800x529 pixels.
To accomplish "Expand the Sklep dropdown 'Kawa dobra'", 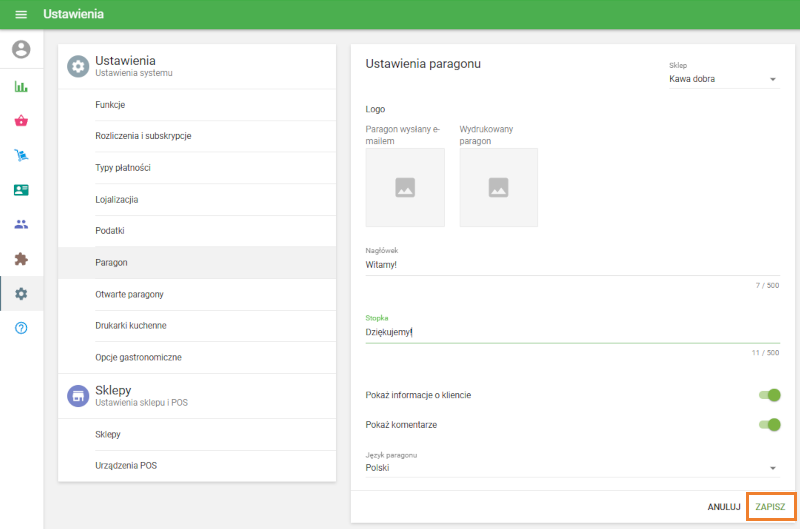I will pos(724,79).
